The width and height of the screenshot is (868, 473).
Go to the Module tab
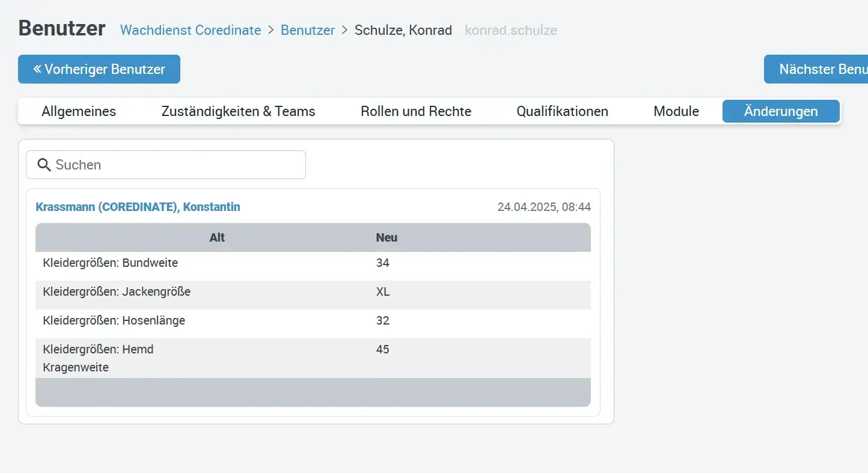(676, 111)
